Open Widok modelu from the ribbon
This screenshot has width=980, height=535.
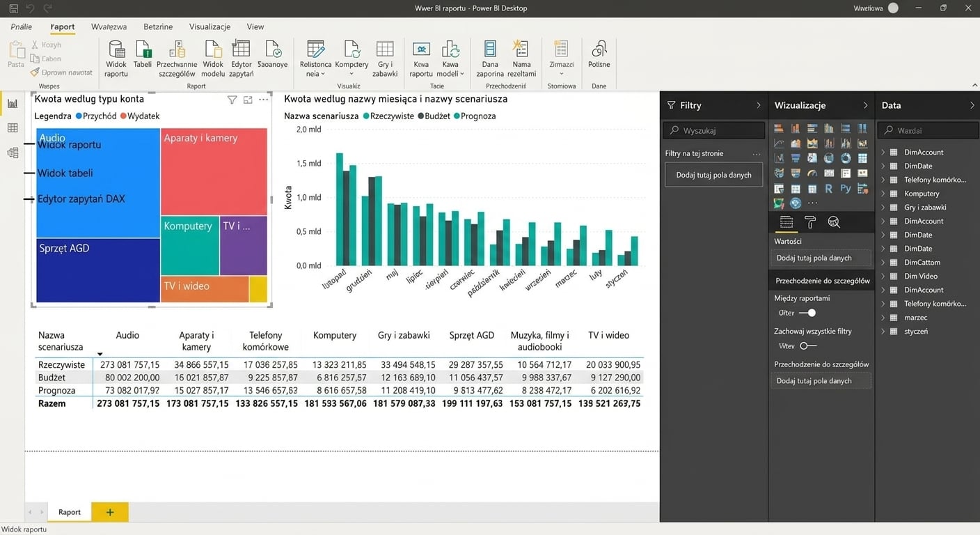pos(213,59)
